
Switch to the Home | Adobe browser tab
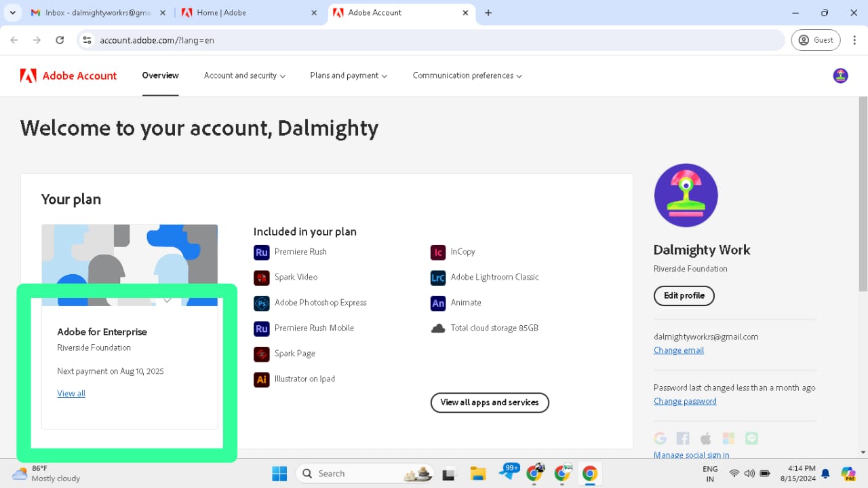(249, 13)
